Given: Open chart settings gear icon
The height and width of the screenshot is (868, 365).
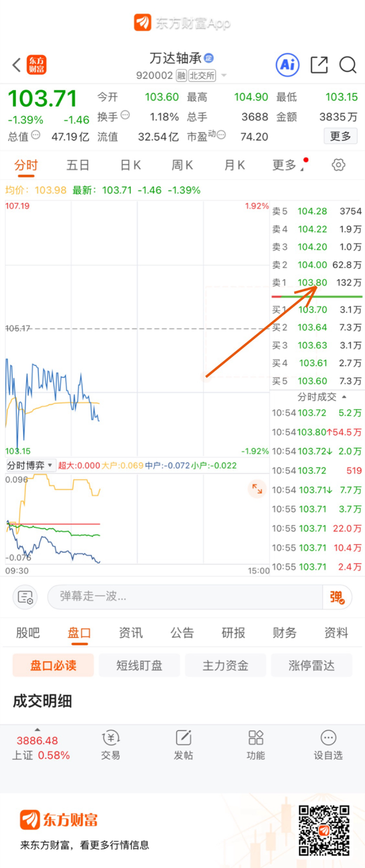Looking at the screenshot, I should click(338, 165).
